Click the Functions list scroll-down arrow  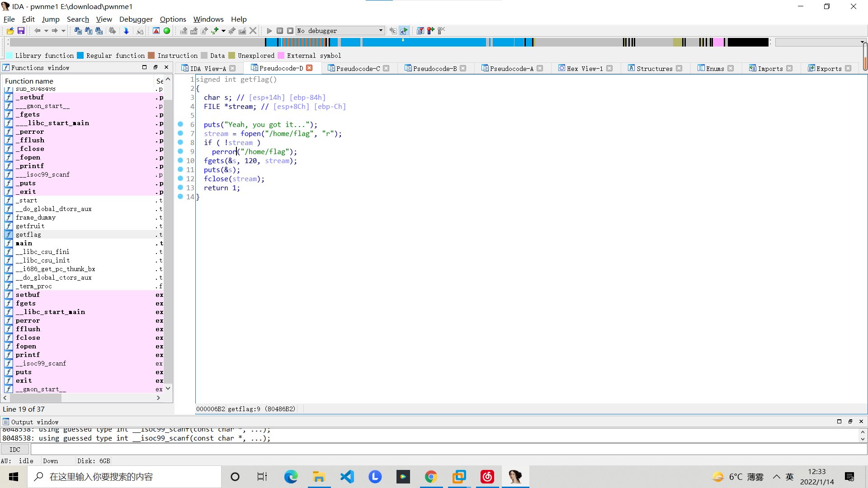(x=168, y=389)
